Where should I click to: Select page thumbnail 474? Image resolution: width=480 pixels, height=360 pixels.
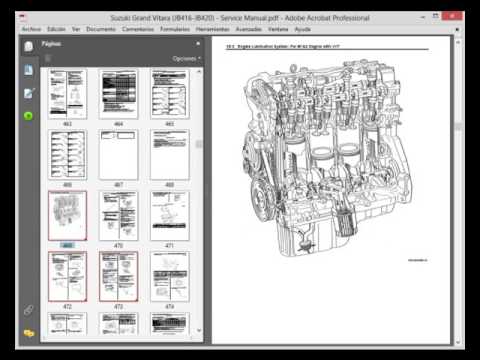pos(170,277)
